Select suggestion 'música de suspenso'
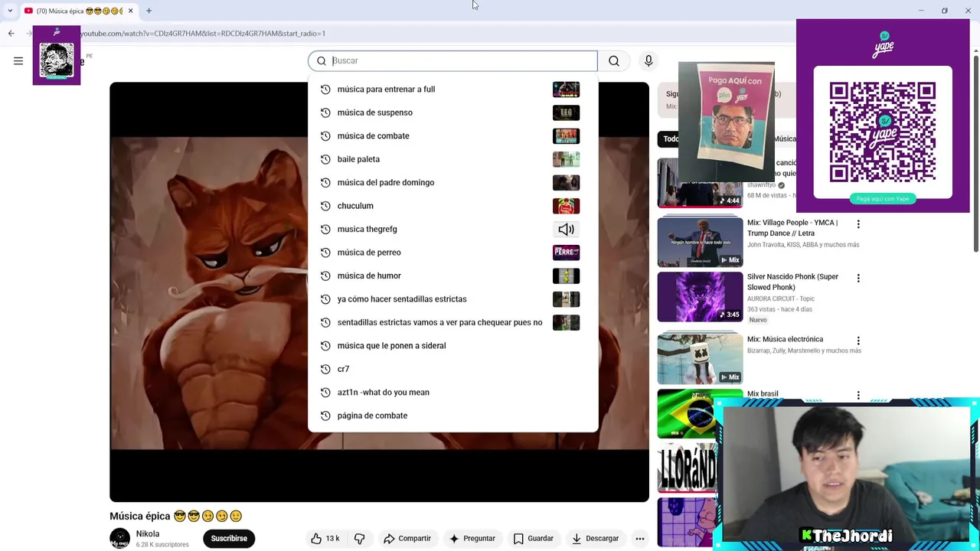This screenshot has height=551, width=980. click(x=452, y=112)
